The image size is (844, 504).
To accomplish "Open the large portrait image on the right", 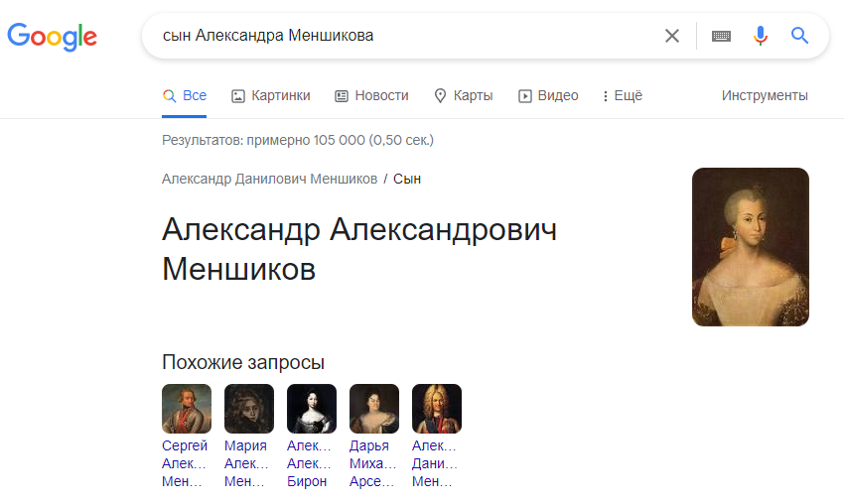I will click(751, 247).
